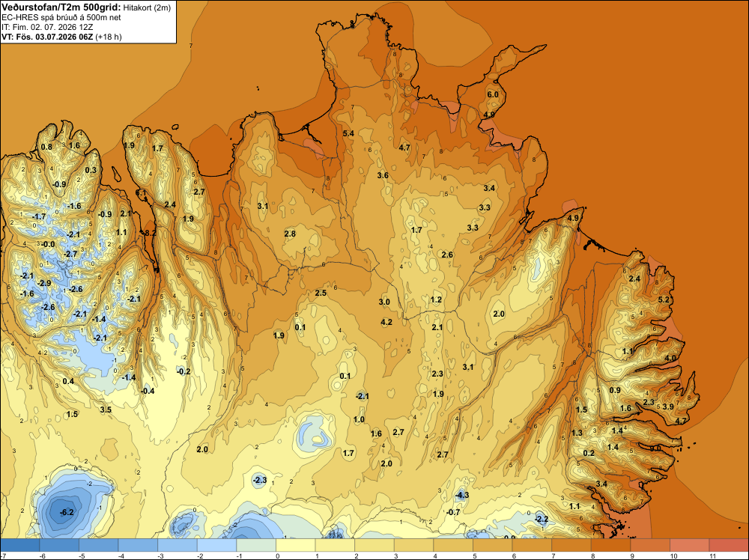The image size is (749, 560).
Task: Click the 2.8 temperature label
Action: (290, 234)
